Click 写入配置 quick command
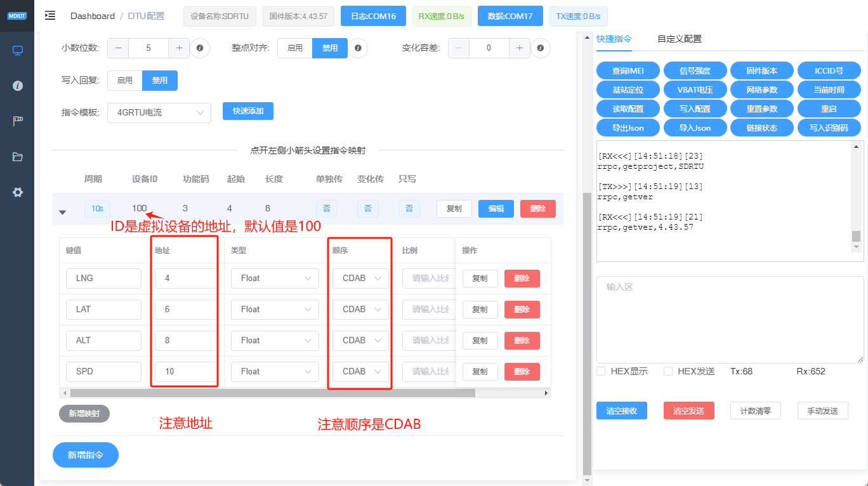868x486 pixels. click(x=695, y=109)
